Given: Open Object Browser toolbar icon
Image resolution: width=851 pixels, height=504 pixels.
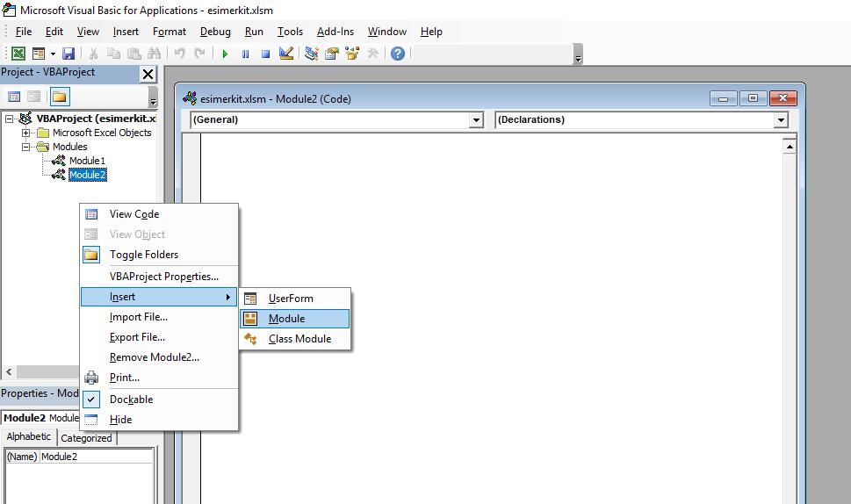Looking at the screenshot, I should click(x=352, y=54).
